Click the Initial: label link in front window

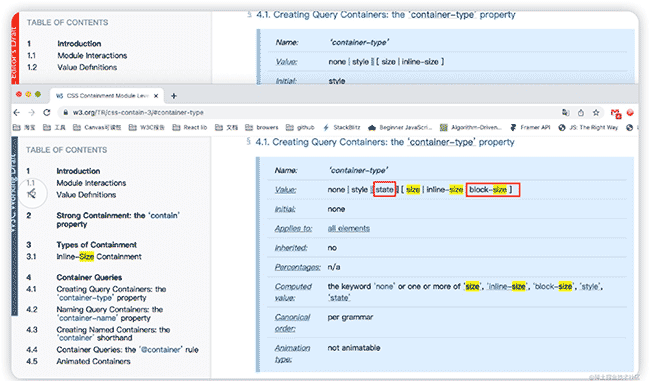[285, 209]
